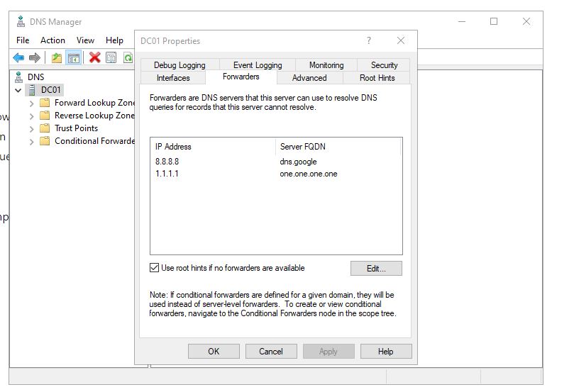This screenshot has height=392, width=574.
Task: Expand the Reverse Lookup Zones node
Action: (31, 116)
